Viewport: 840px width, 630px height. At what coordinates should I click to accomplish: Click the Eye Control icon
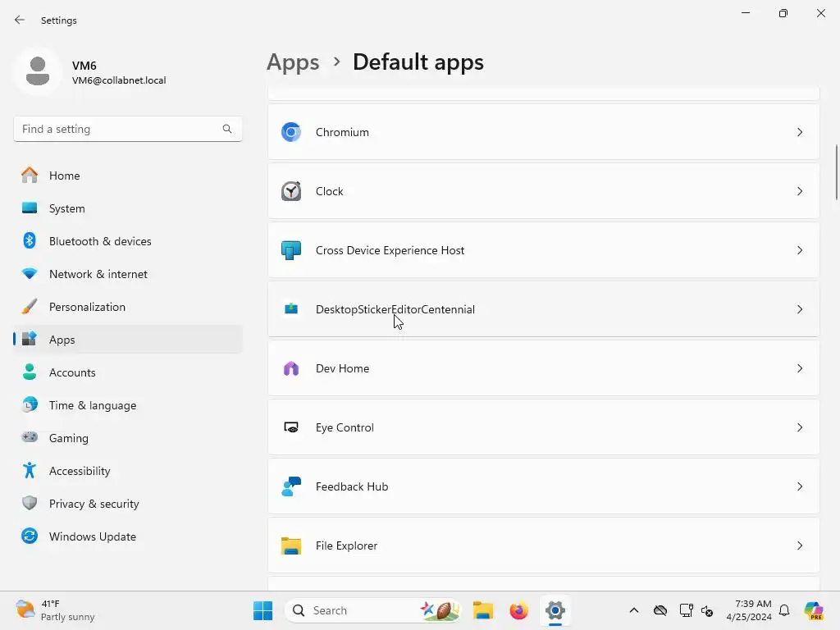(x=291, y=427)
